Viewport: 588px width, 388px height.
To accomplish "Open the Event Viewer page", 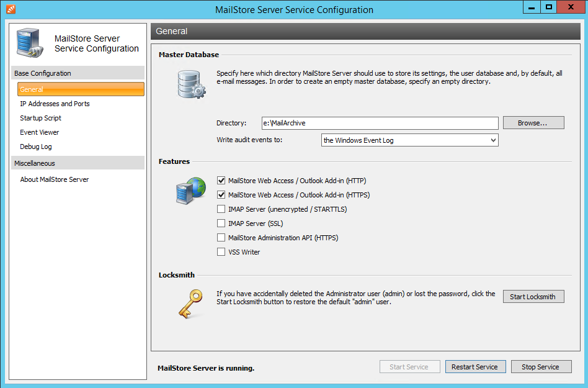I will click(x=39, y=132).
